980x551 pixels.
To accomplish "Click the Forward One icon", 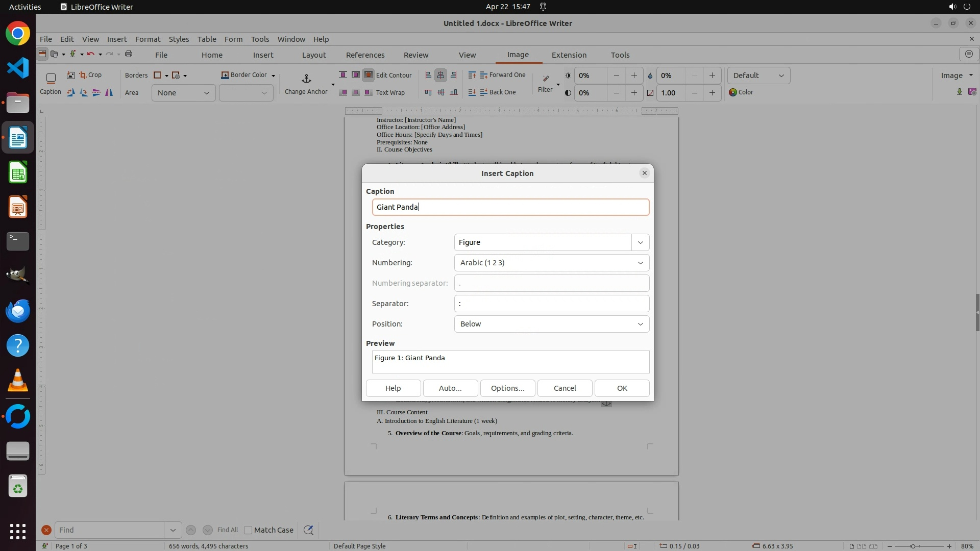I will pos(484,75).
